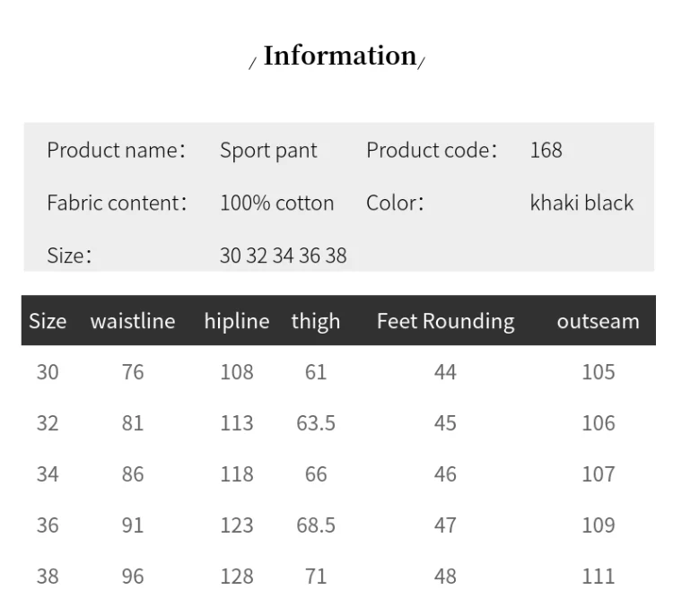Click the 100% cotton fabric content value
This screenshot has width=673, height=616.
pos(276,203)
